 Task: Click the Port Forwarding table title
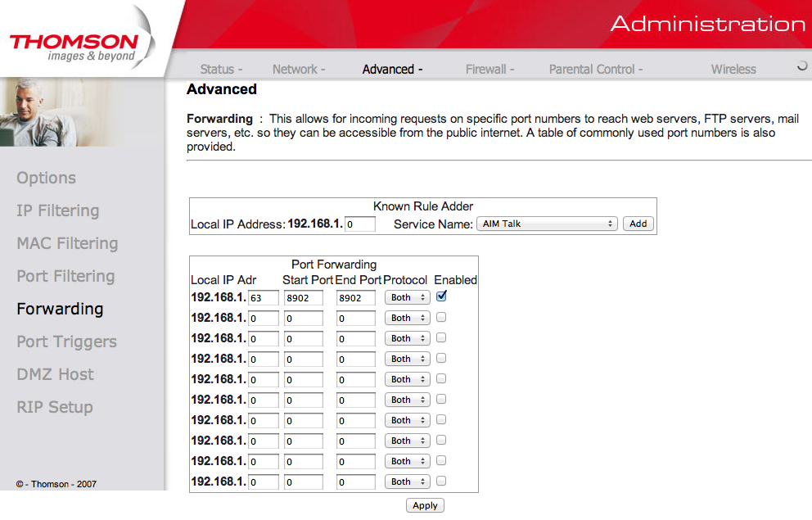tap(334, 265)
